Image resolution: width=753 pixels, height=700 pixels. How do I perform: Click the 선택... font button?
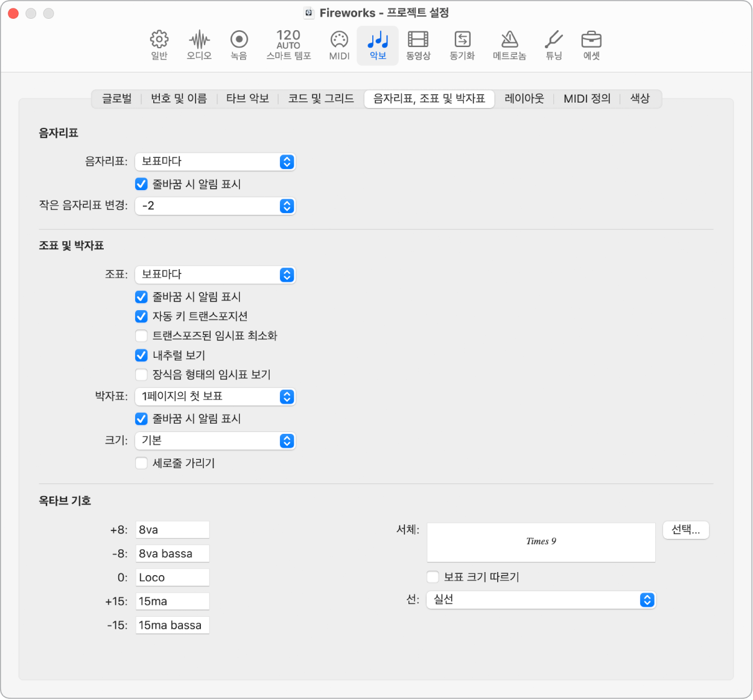click(x=686, y=530)
